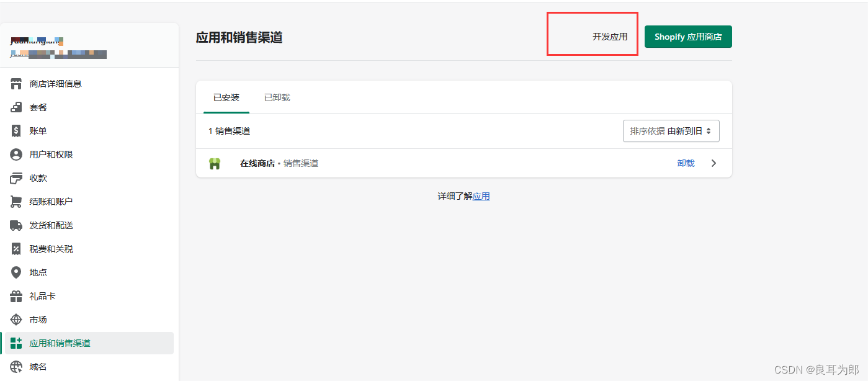868x381 pixels.
Task: Click the locations pin icon
Action: [16, 272]
